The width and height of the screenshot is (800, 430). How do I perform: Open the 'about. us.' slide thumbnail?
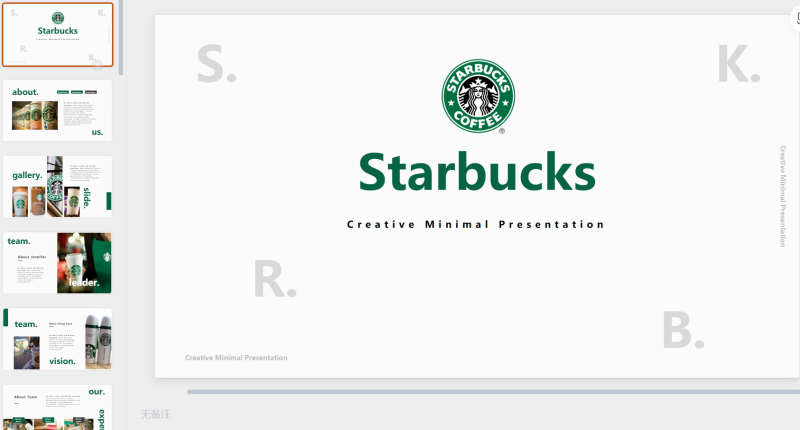58,110
